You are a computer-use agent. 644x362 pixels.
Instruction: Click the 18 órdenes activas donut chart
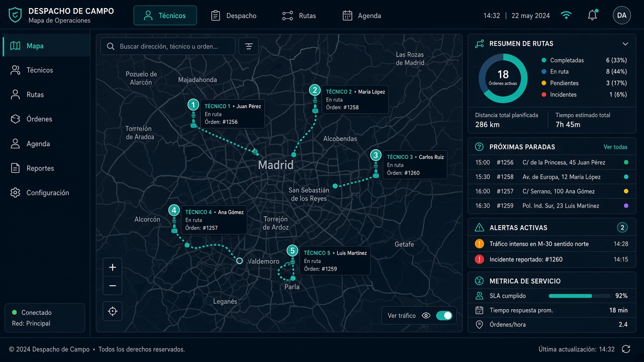pyautogui.click(x=503, y=78)
